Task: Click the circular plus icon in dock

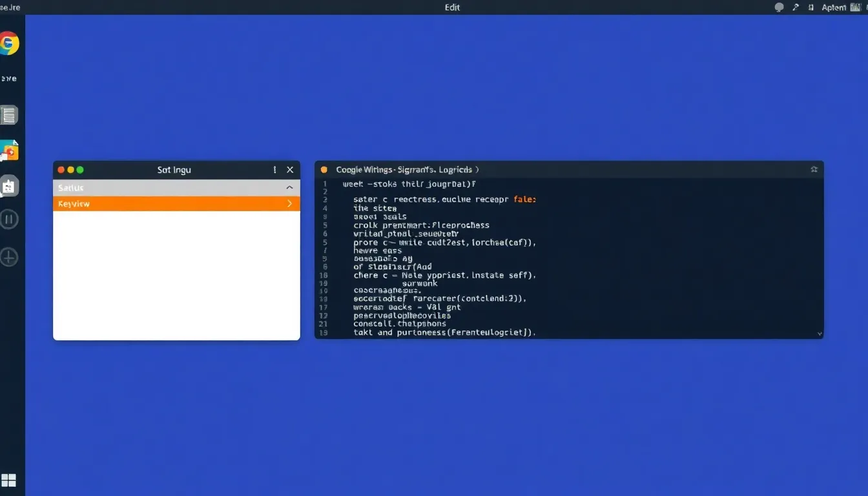Action: tap(9, 257)
